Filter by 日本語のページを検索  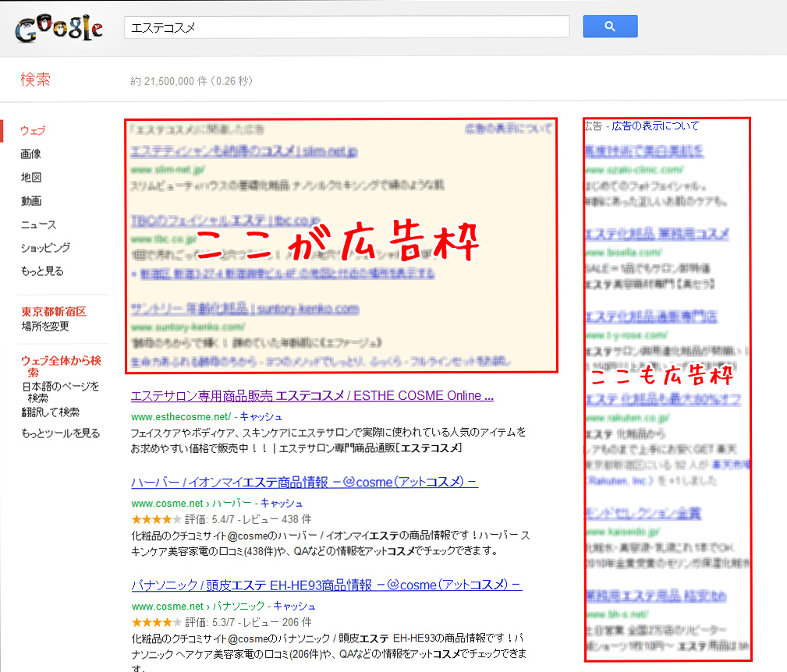60,391
